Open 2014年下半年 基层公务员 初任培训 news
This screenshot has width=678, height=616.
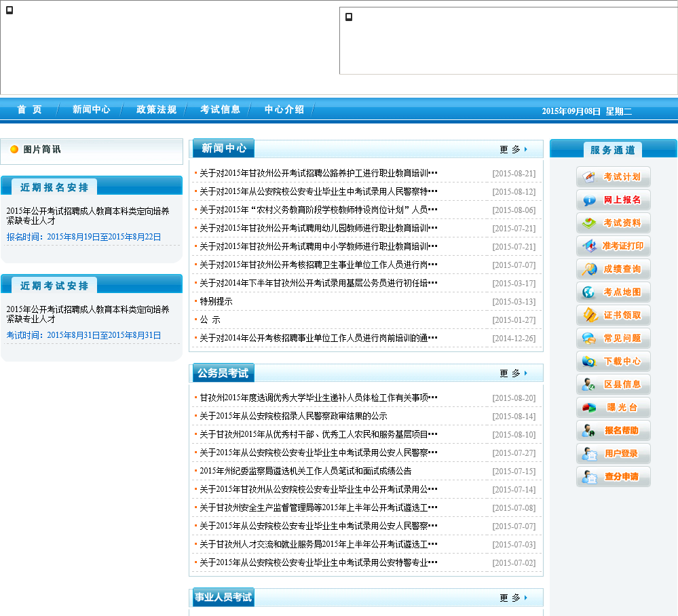(318, 283)
